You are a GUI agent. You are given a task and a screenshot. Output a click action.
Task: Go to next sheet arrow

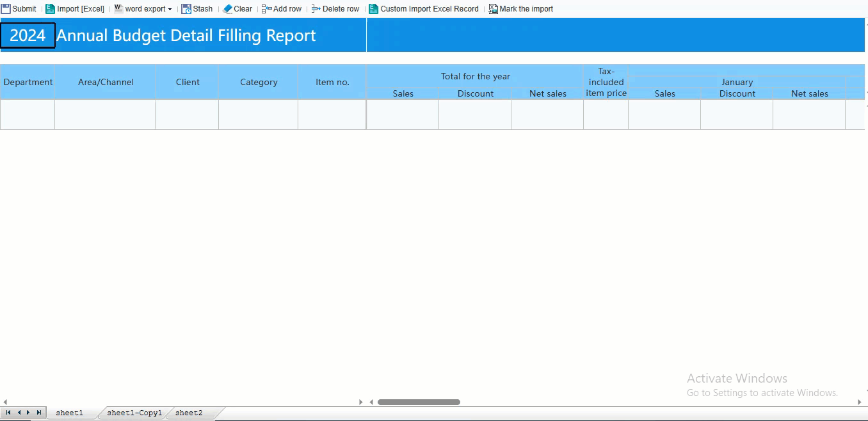[x=28, y=413]
